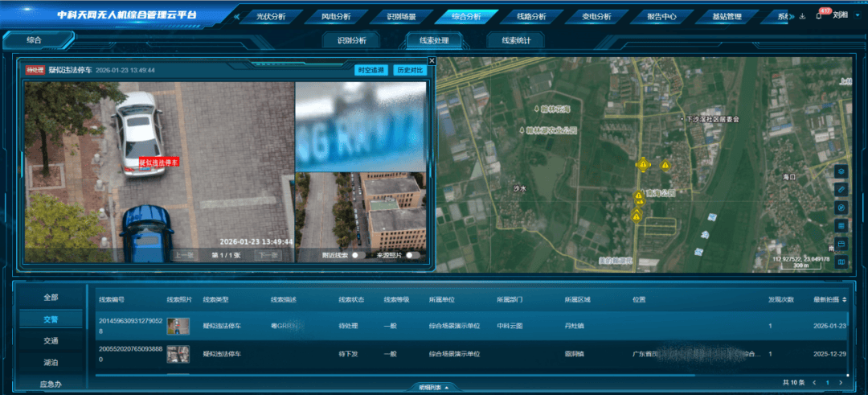The height and width of the screenshot is (395, 868).
Task: Collapse the 明细列表 panel
Action: [x=434, y=387]
